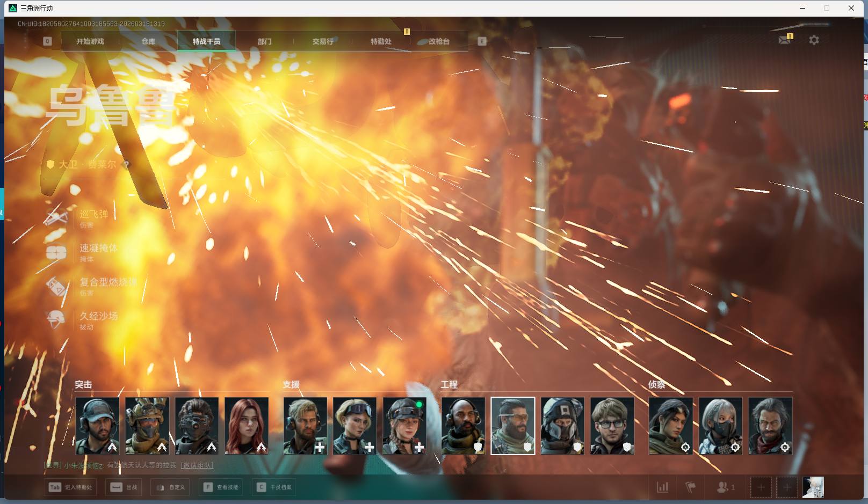
Task: Select the first 突击 operator with cap
Action: pos(97,426)
